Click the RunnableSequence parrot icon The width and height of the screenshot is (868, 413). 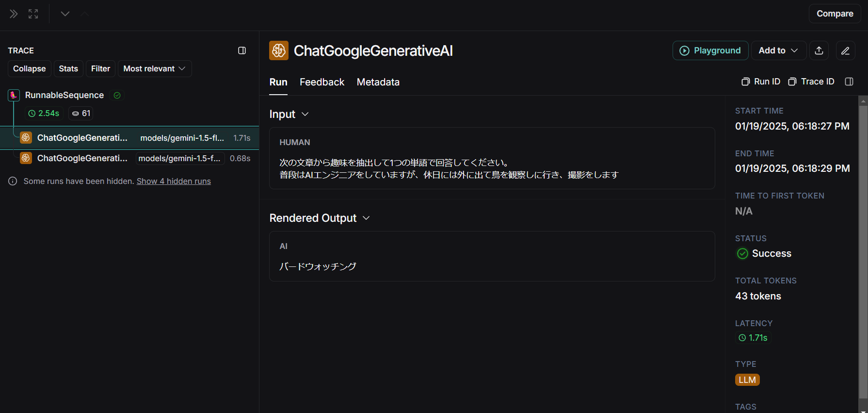[x=14, y=95]
